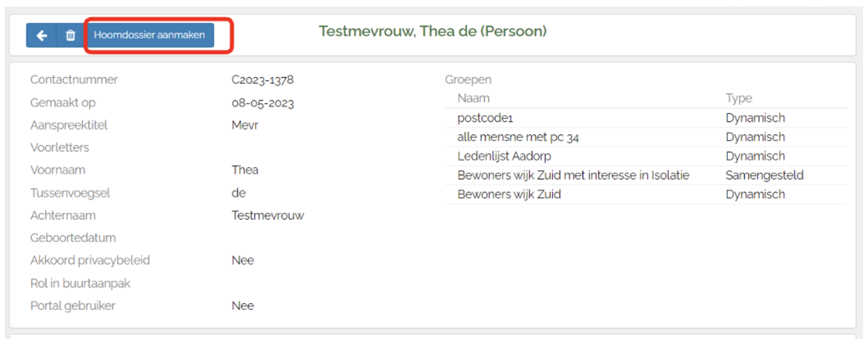Click the Hoomdossier aanmaken button
Screen dimensions: 868x345
tap(149, 35)
